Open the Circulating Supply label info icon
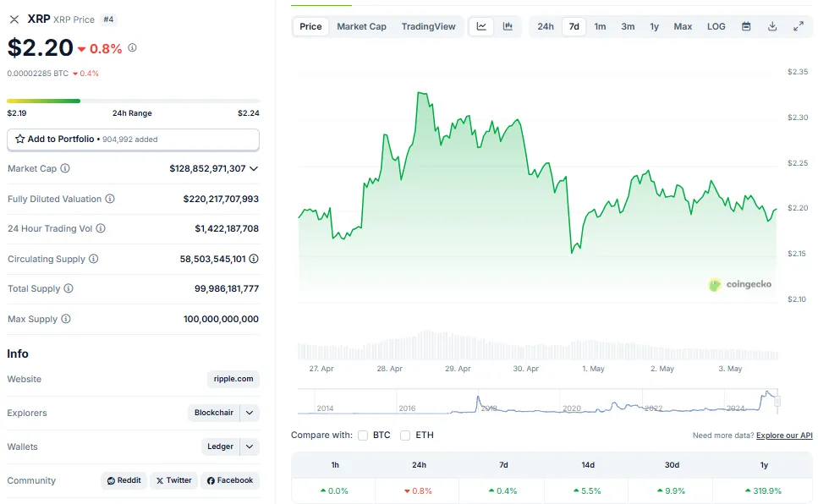The width and height of the screenshot is (818, 504). pyautogui.click(x=93, y=258)
